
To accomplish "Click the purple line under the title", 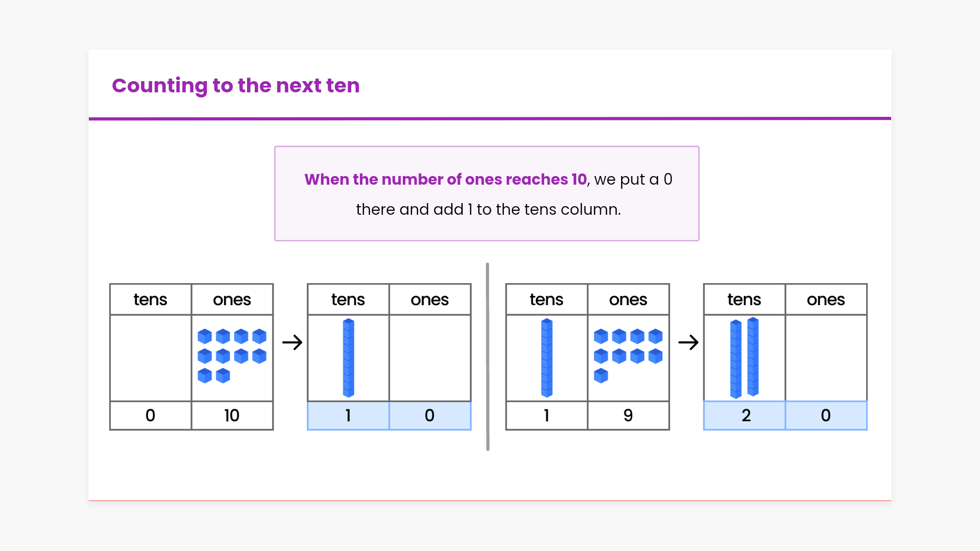I will pos(489,118).
